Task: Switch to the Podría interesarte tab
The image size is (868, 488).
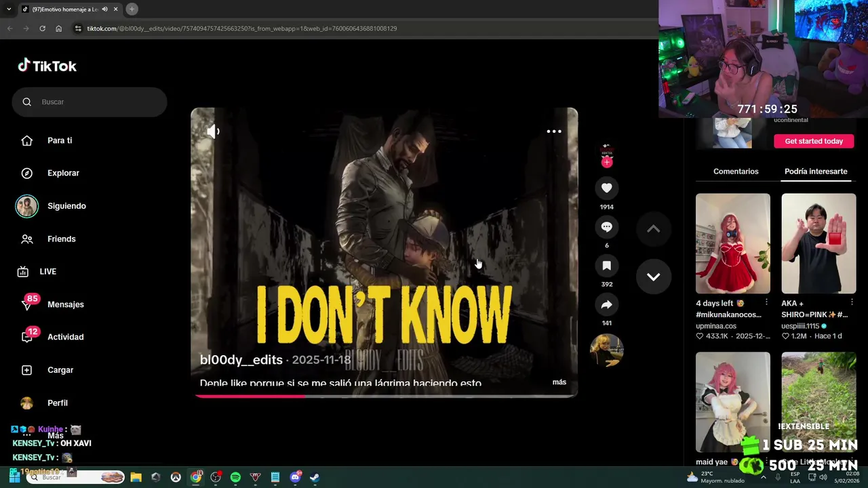Action: (x=816, y=171)
